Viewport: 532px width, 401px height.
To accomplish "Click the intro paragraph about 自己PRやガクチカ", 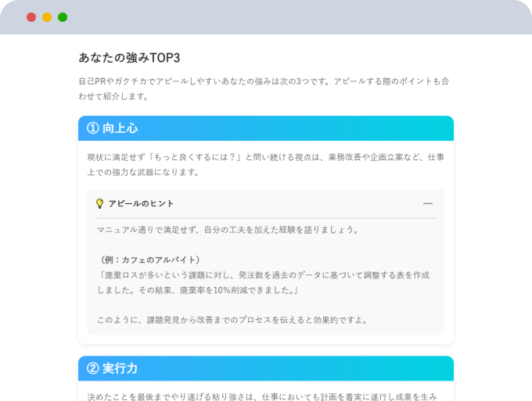I will pyautogui.click(x=265, y=88).
